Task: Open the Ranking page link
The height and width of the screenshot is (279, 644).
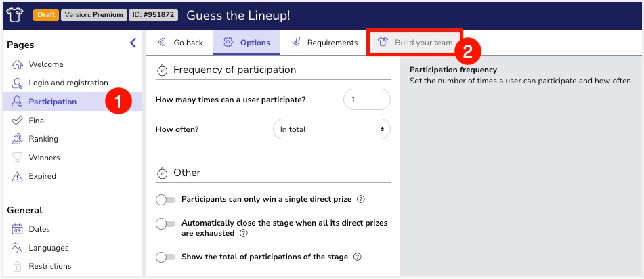Action: coord(43,139)
